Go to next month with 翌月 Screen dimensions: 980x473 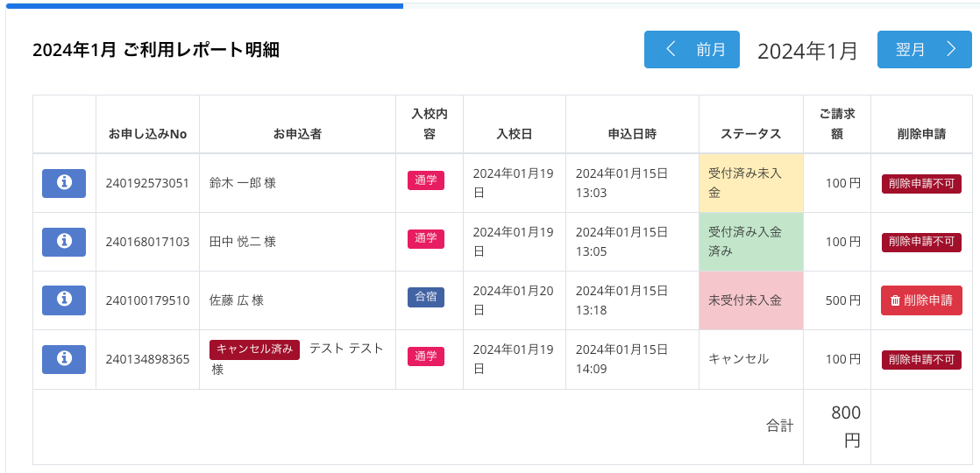click(924, 50)
